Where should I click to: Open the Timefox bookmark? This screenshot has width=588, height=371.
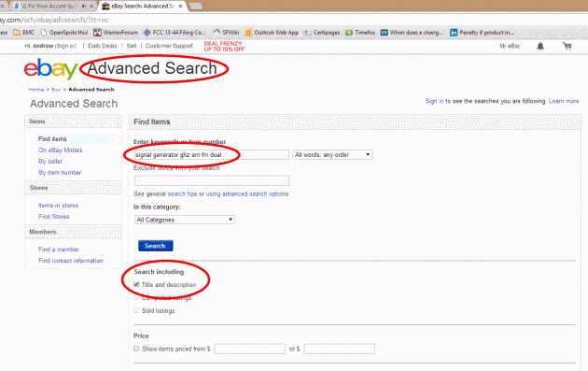point(360,33)
